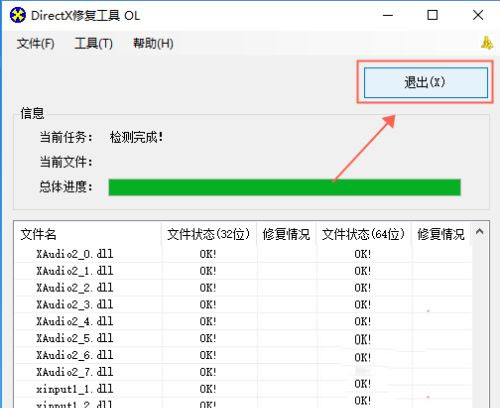
Task: Open the 帮助(H) menu
Action: click(153, 43)
